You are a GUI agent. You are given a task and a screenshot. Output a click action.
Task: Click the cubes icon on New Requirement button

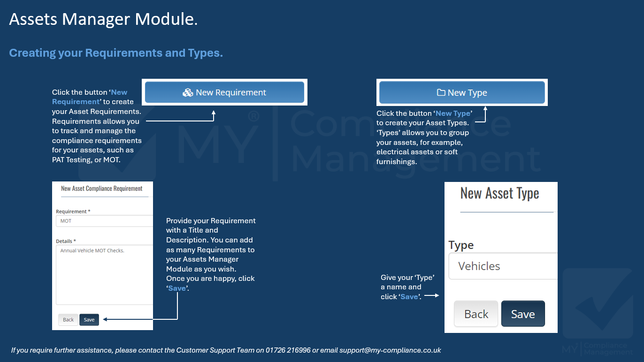(188, 92)
